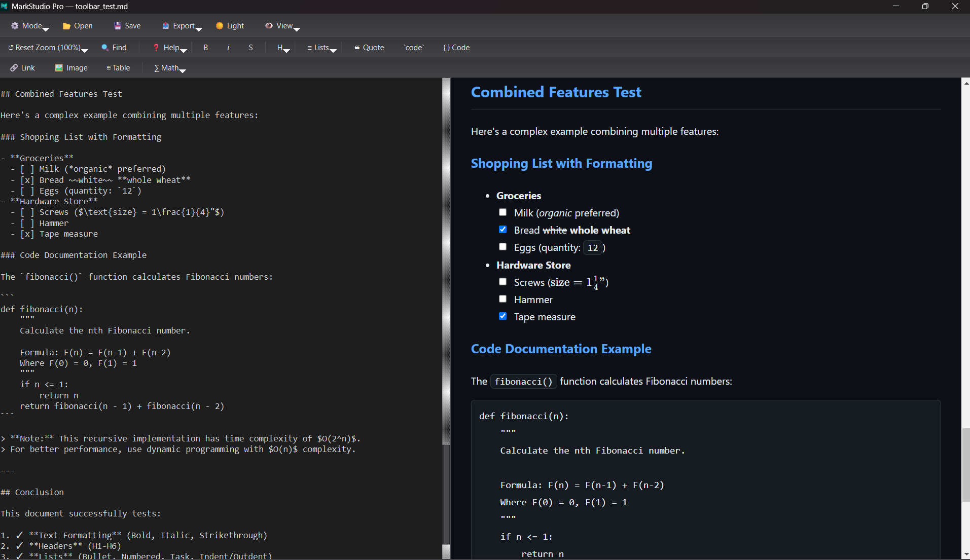The image size is (970, 560).
Task: Switch to Light theme via the sun icon
Action: point(220,26)
